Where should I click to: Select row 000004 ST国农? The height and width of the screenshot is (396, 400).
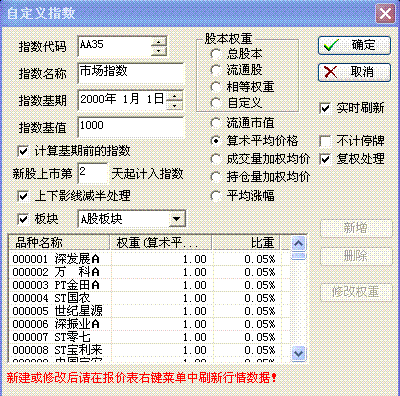[x=149, y=298]
